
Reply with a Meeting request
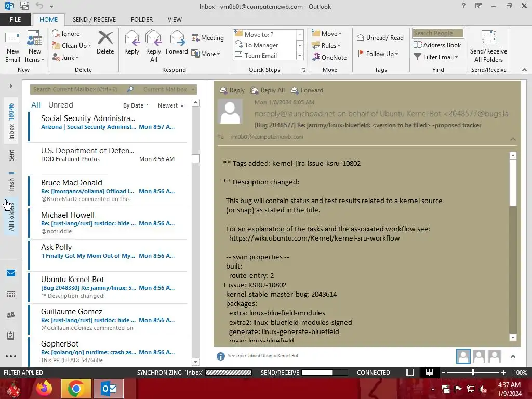click(x=208, y=37)
